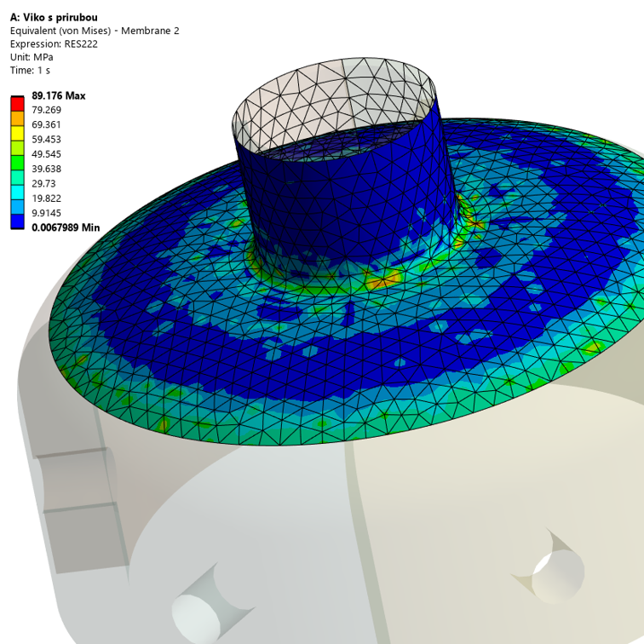Click the cyan legend color band
644x644 pixels.
[17, 192]
